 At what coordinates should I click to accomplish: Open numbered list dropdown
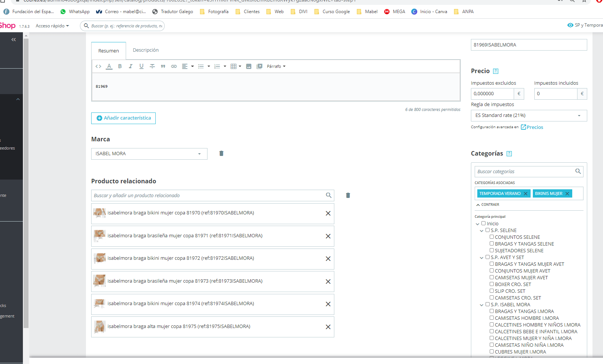220,66
